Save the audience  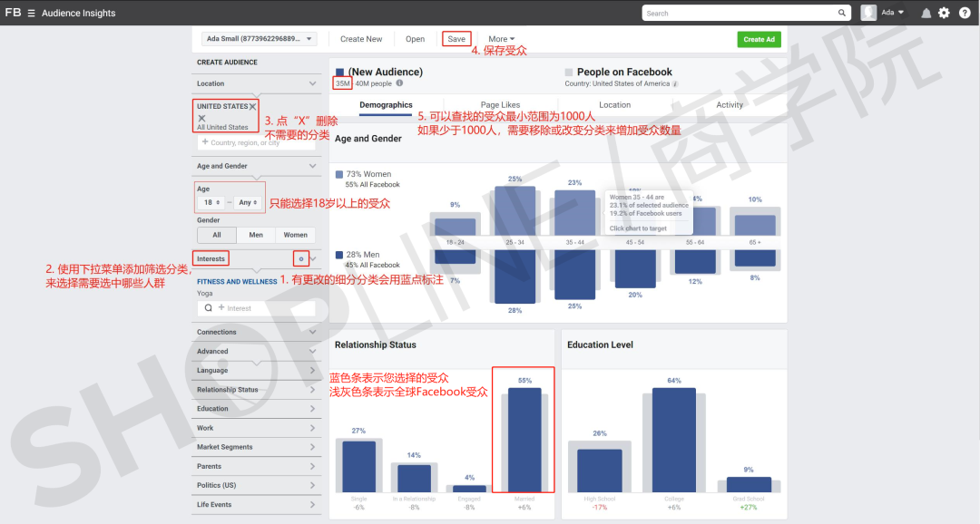tap(456, 39)
